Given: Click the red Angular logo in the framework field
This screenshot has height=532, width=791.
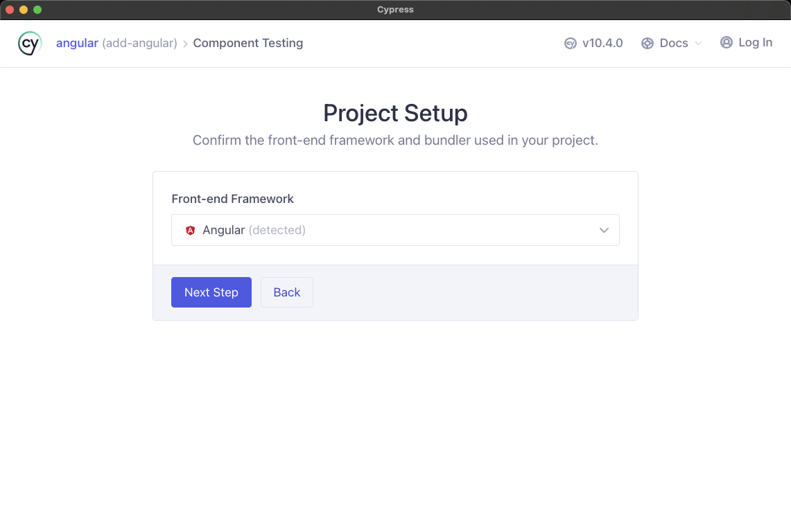Looking at the screenshot, I should (191, 231).
